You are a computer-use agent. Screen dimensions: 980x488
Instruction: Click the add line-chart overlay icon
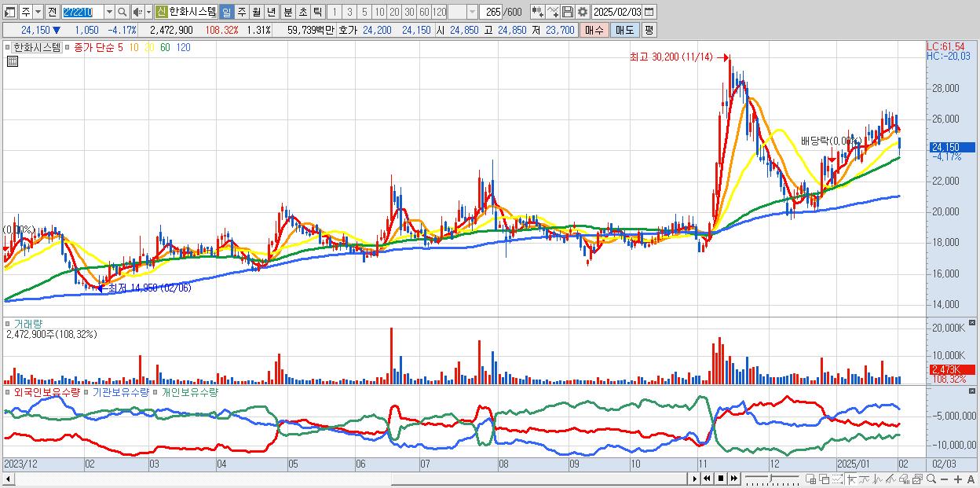552,12
